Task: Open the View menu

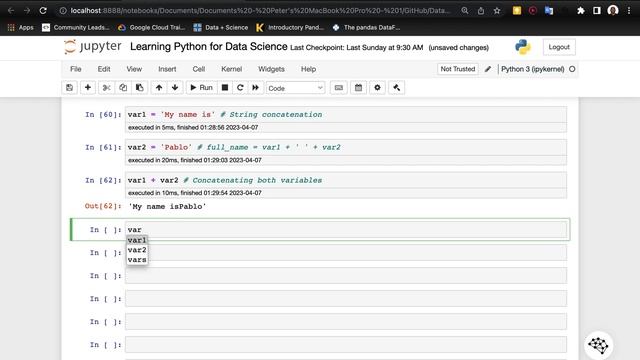Action: pyautogui.click(x=134, y=69)
